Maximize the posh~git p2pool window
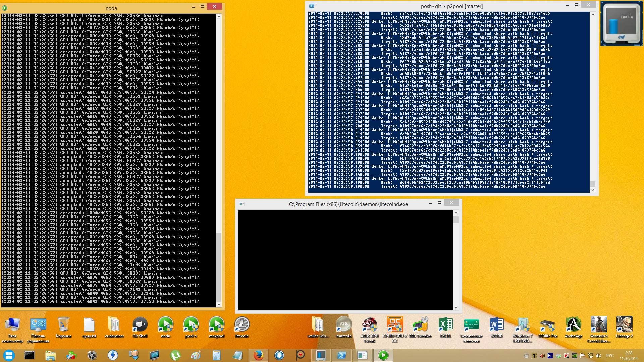The height and width of the screenshot is (362, 644). tap(577, 5)
